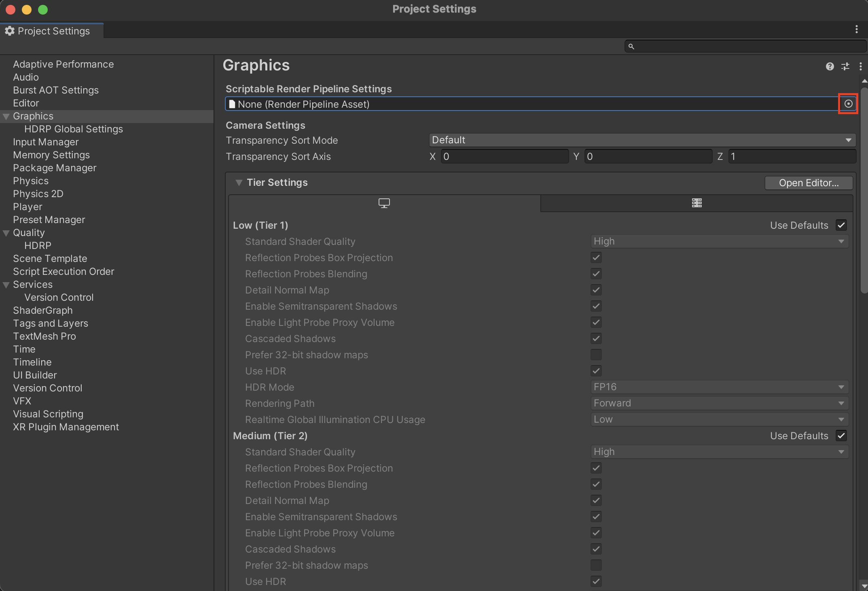This screenshot has width=868, height=591.
Task: Select the desktop monitor platform tab
Action: pos(384,203)
